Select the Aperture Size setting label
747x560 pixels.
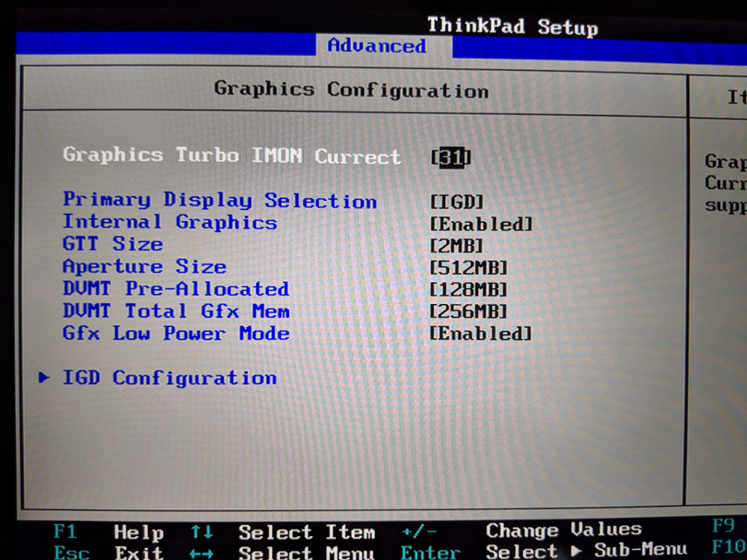click(144, 267)
